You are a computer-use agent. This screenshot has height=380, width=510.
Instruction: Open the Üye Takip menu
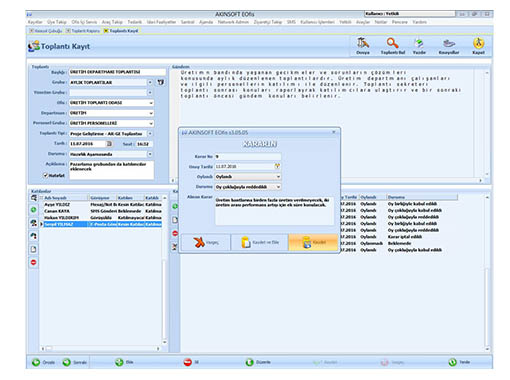pos(57,22)
